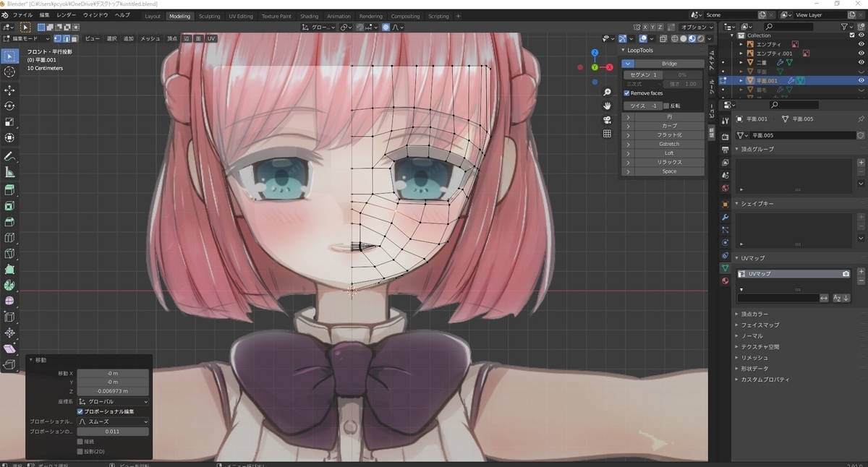Select the Poly Build tool
Viewport: 868px width, 467px height.
click(9, 269)
